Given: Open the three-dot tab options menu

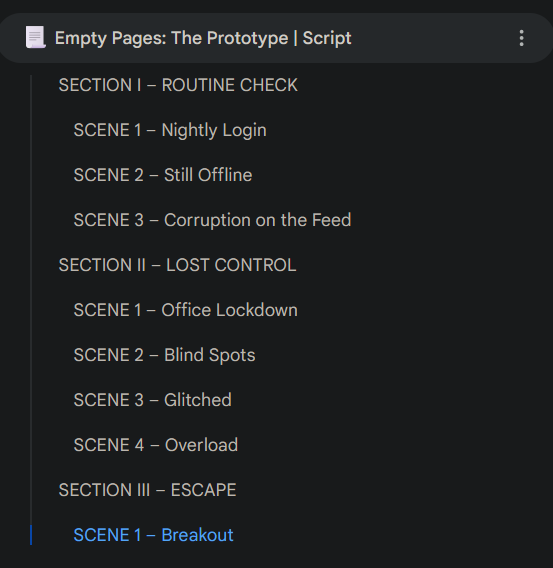Looking at the screenshot, I should (521, 38).
